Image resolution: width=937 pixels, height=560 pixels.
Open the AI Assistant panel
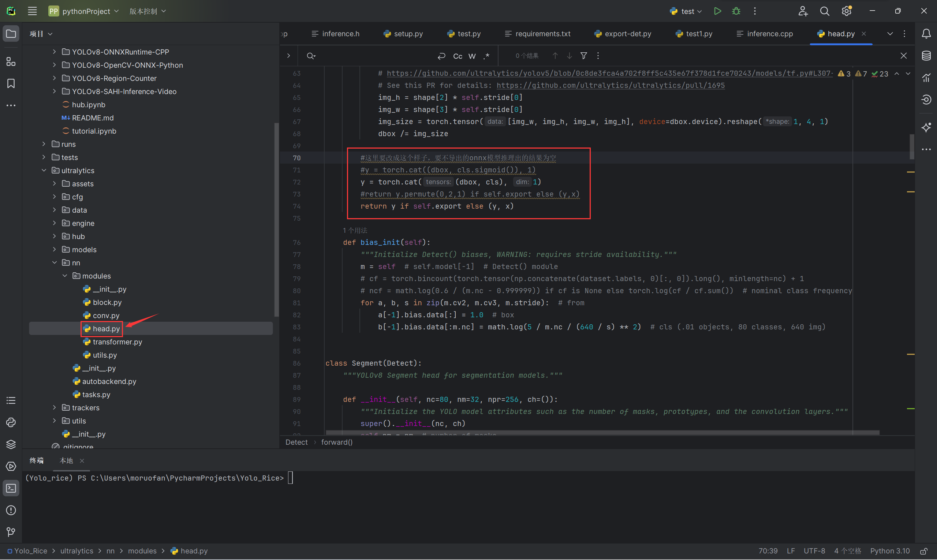pyautogui.click(x=926, y=127)
